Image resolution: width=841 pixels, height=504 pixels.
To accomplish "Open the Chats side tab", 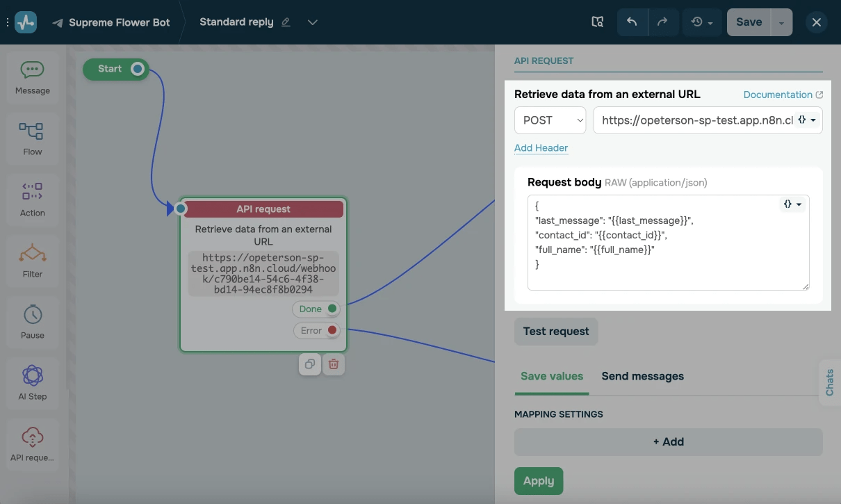I will tap(830, 383).
